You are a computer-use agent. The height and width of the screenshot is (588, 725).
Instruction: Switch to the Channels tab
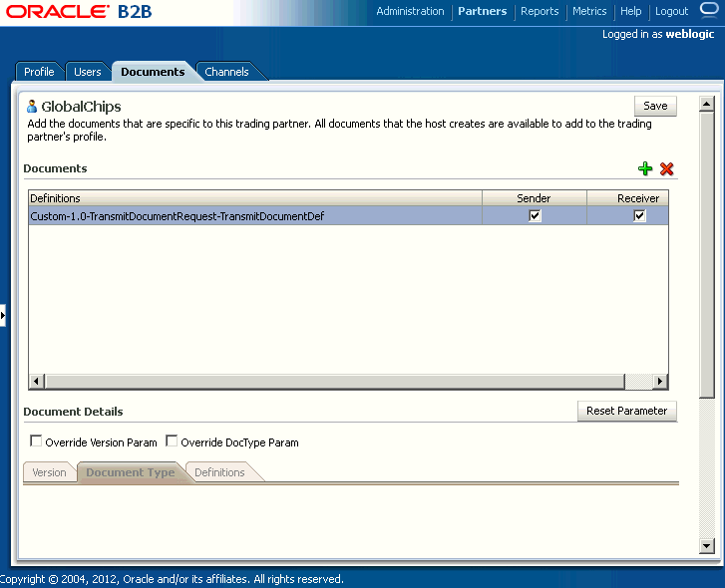[x=226, y=72]
